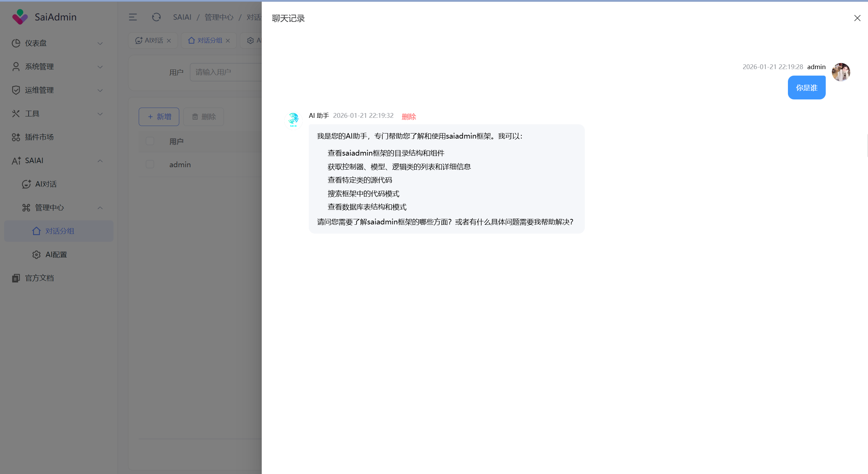This screenshot has height=474, width=868.
Task: Open the official docs menu item
Action: tap(39, 278)
